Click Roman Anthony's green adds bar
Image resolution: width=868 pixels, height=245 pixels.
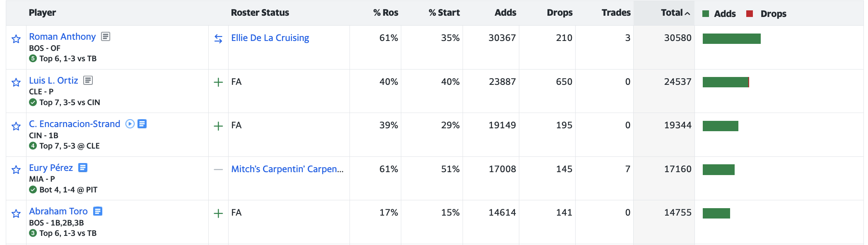(731, 38)
